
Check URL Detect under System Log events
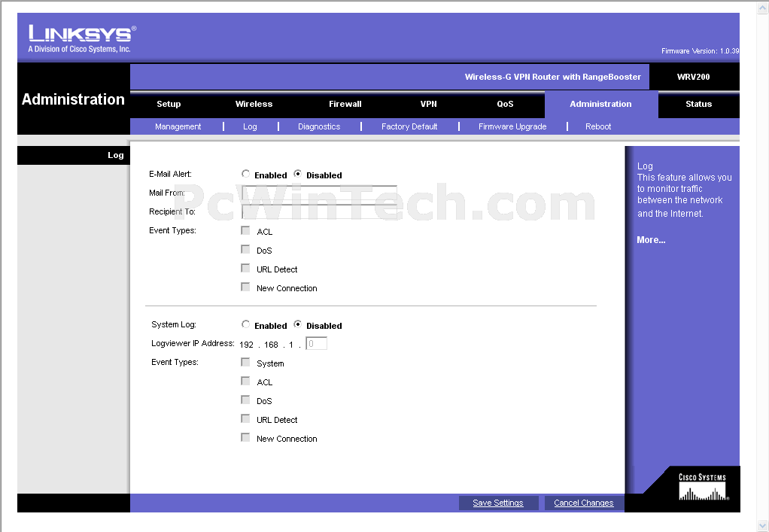click(x=245, y=418)
